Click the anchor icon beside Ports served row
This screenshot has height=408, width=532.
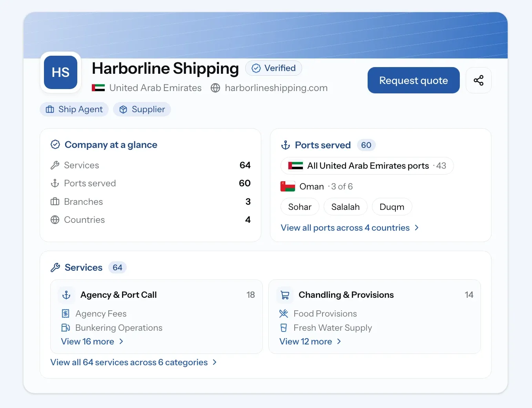[55, 183]
